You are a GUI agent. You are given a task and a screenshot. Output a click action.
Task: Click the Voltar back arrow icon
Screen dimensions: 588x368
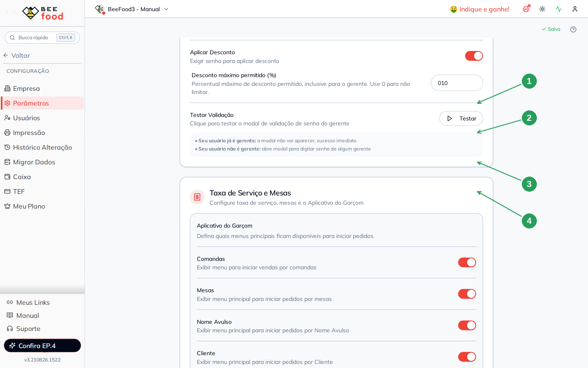(6, 55)
